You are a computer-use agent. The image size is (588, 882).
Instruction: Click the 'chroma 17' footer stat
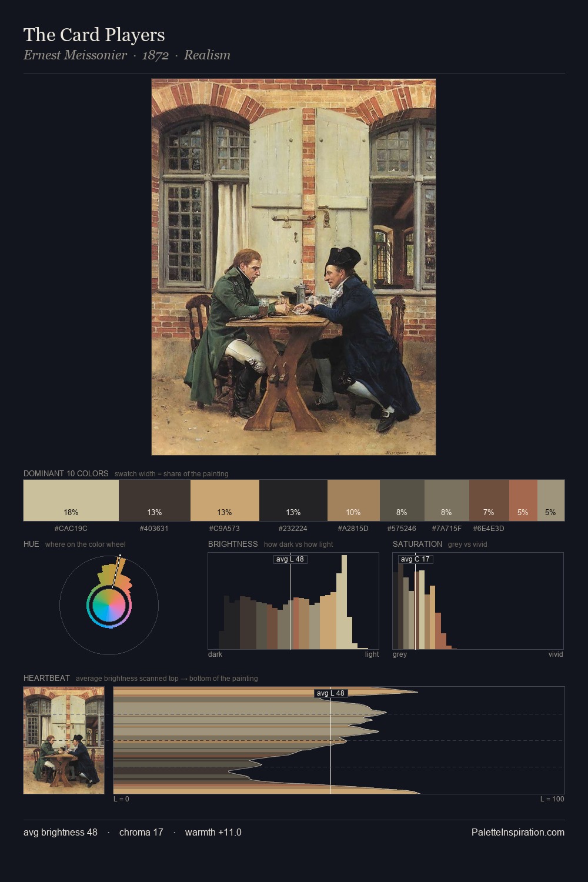pos(141,832)
